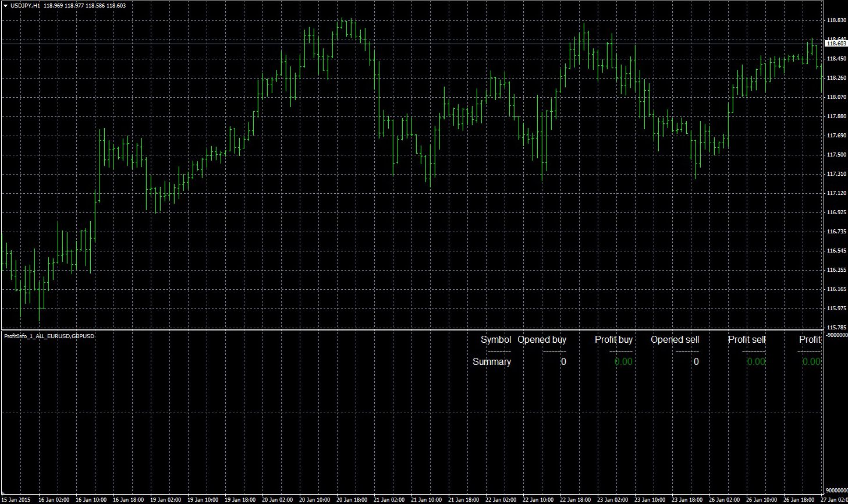Select the Summary row label

pos(491,361)
